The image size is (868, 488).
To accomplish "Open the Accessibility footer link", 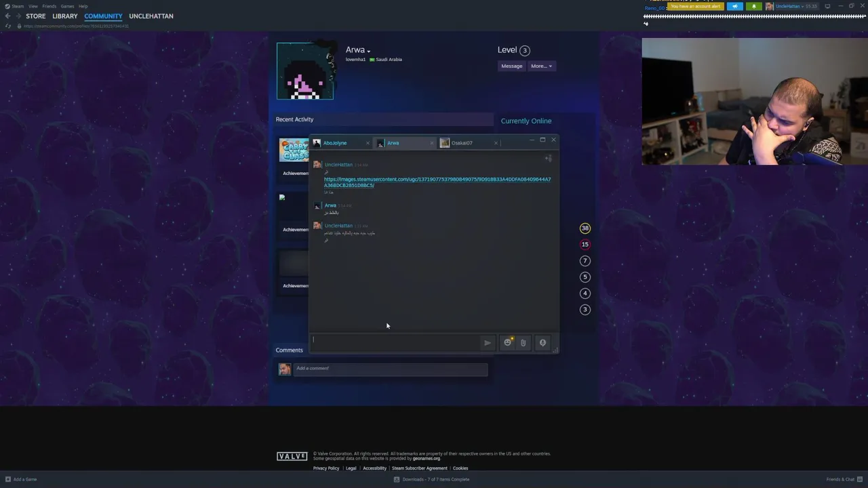I will click(374, 468).
